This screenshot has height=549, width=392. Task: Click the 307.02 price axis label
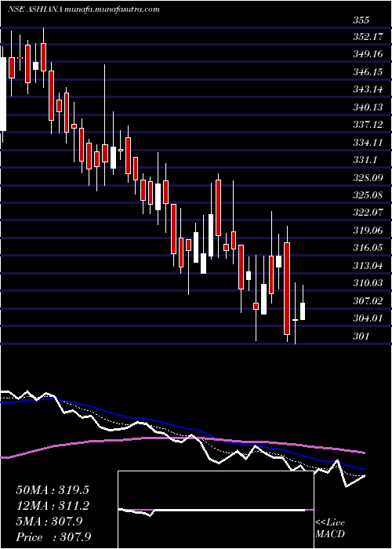point(368,300)
